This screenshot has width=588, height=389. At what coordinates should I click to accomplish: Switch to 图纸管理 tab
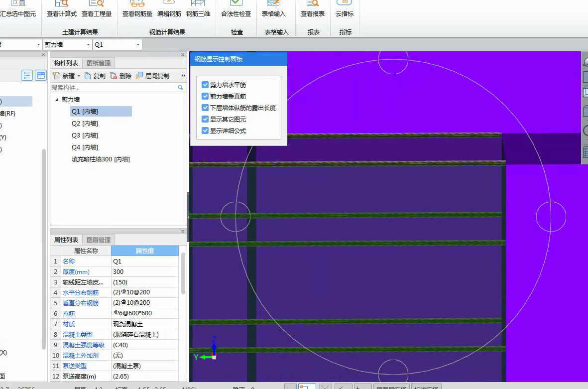click(x=99, y=63)
